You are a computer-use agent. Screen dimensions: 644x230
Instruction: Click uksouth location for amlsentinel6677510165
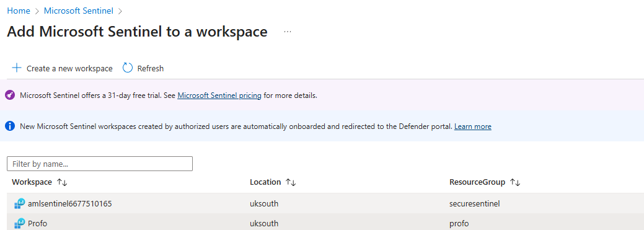(264, 203)
